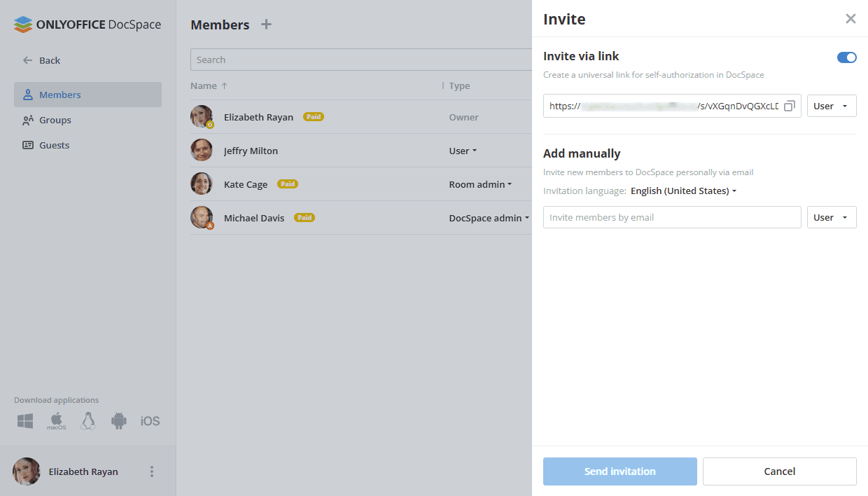This screenshot has width=868, height=496.
Task: Copy the invitation link to clipboard
Action: [x=790, y=106]
